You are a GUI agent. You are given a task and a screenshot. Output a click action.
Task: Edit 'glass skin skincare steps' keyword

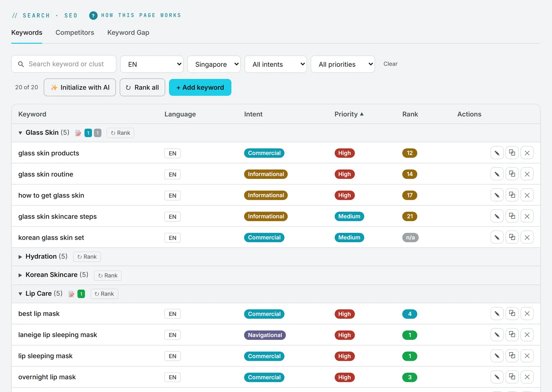point(497,216)
